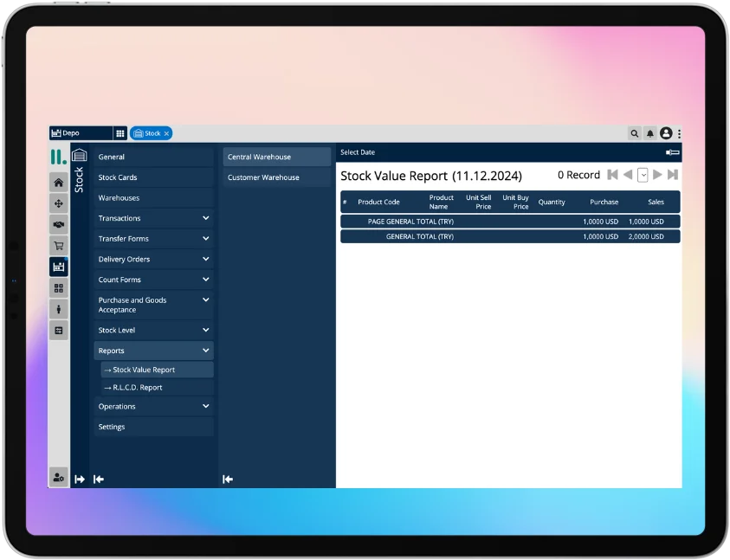730x560 pixels.
Task: Open notifications via the bell icon
Action: (x=649, y=132)
